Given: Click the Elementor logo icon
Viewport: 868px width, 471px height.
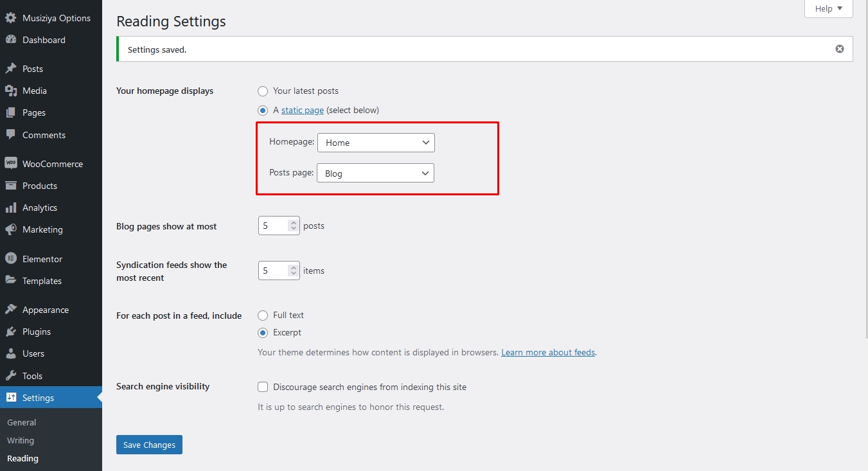Looking at the screenshot, I should [11, 259].
